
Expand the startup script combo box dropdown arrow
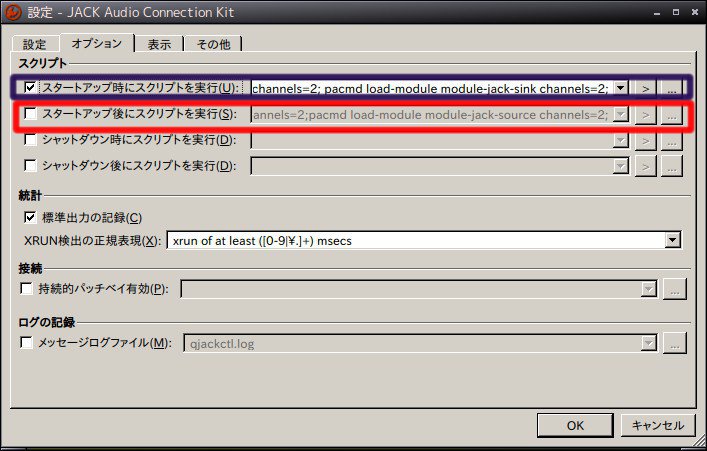tap(621, 88)
